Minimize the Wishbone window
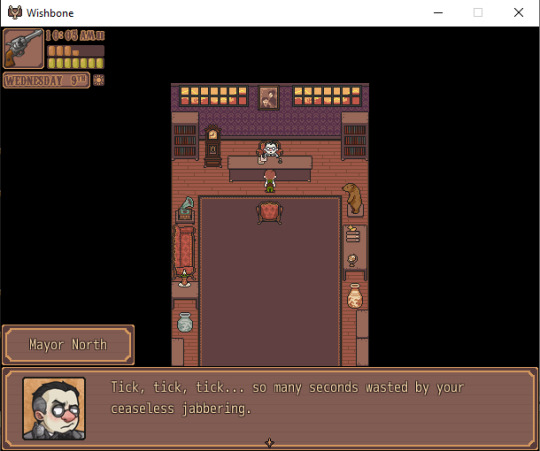 click(438, 13)
